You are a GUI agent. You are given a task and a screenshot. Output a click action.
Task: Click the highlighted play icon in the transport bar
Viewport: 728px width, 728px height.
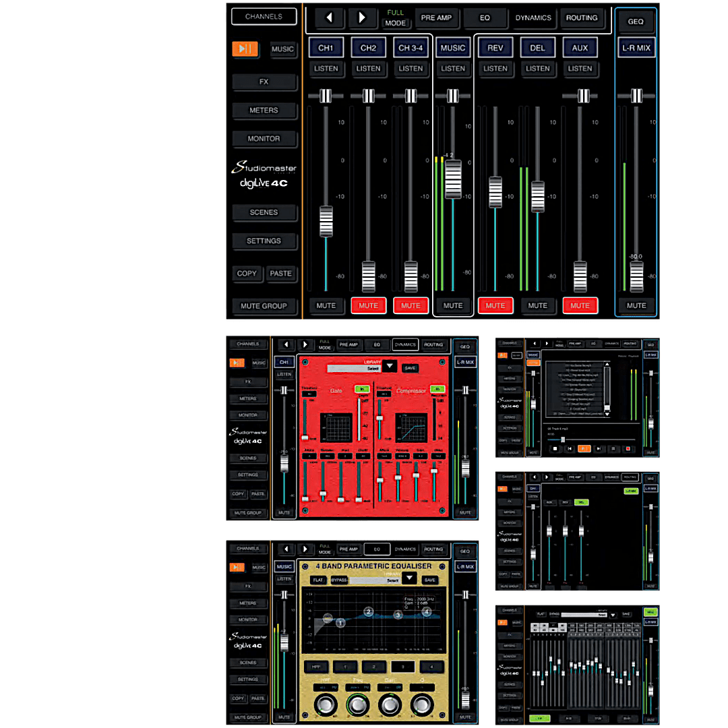point(584,448)
